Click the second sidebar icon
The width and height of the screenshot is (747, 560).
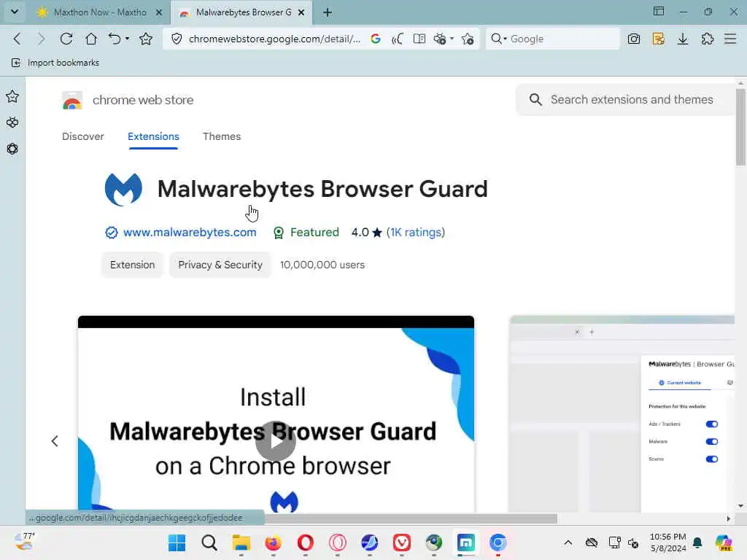12,122
